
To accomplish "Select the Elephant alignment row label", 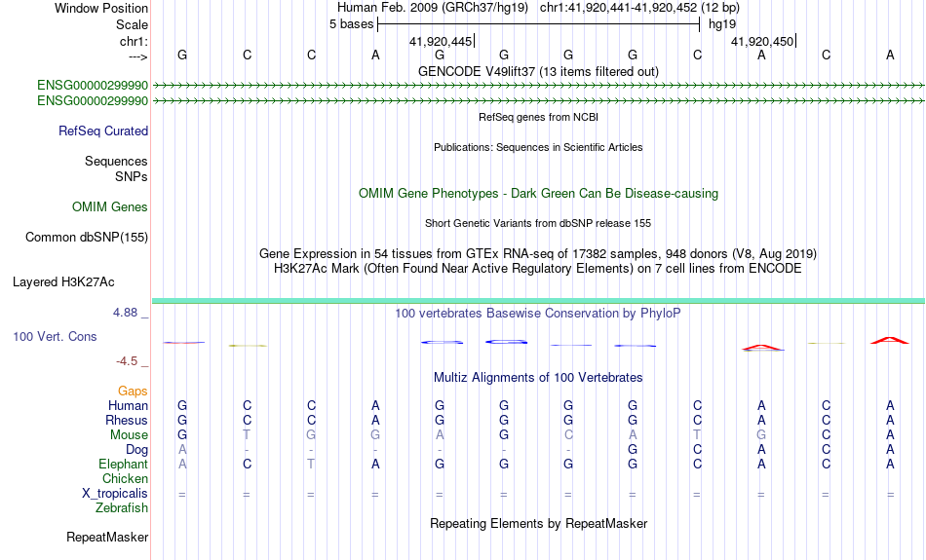I will tap(124, 465).
